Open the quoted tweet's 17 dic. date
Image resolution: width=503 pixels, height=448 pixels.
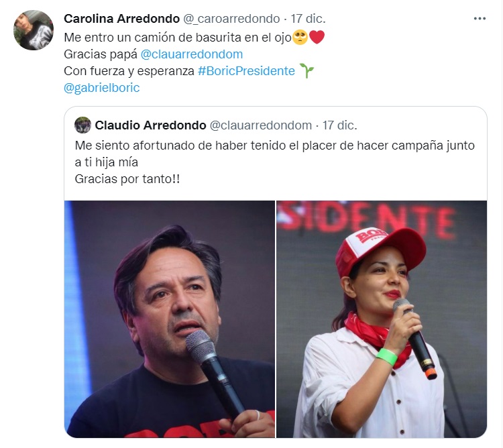(x=339, y=125)
